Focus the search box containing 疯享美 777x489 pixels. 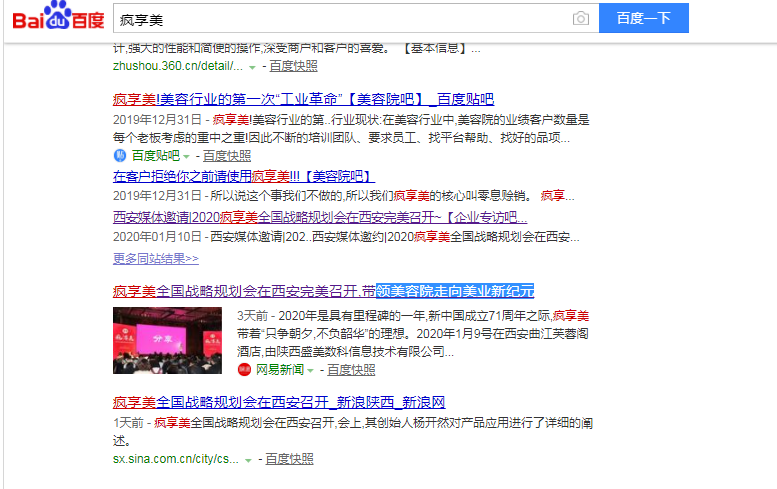click(340, 19)
